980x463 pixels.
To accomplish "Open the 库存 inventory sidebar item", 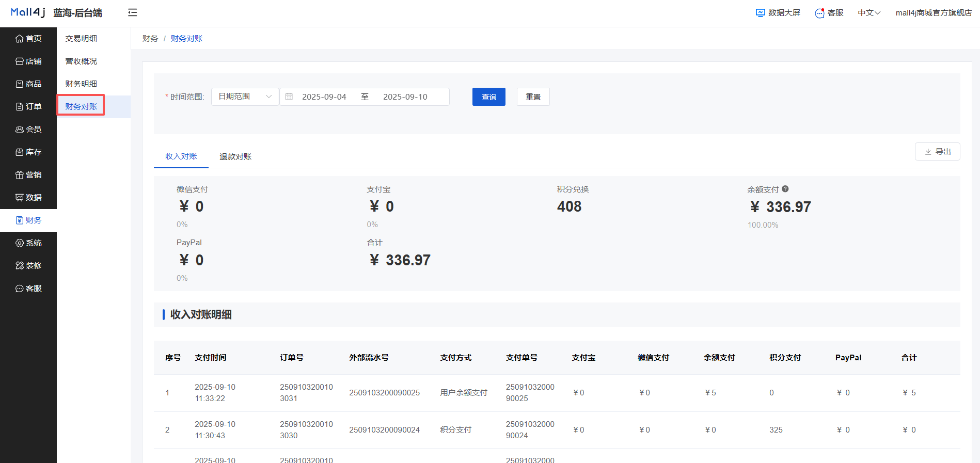I will 28,152.
